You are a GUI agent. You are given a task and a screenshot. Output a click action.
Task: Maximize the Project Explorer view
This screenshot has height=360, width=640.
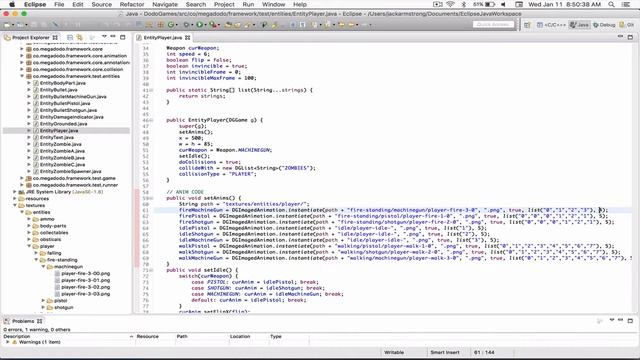(122, 37)
